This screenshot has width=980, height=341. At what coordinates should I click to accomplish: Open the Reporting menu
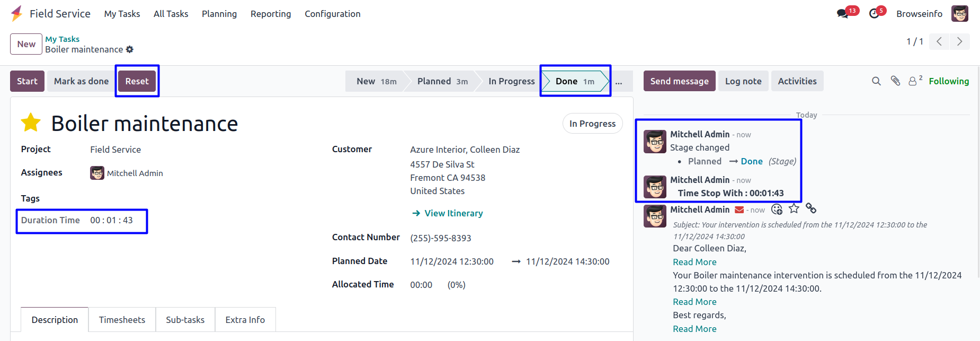coord(271,14)
